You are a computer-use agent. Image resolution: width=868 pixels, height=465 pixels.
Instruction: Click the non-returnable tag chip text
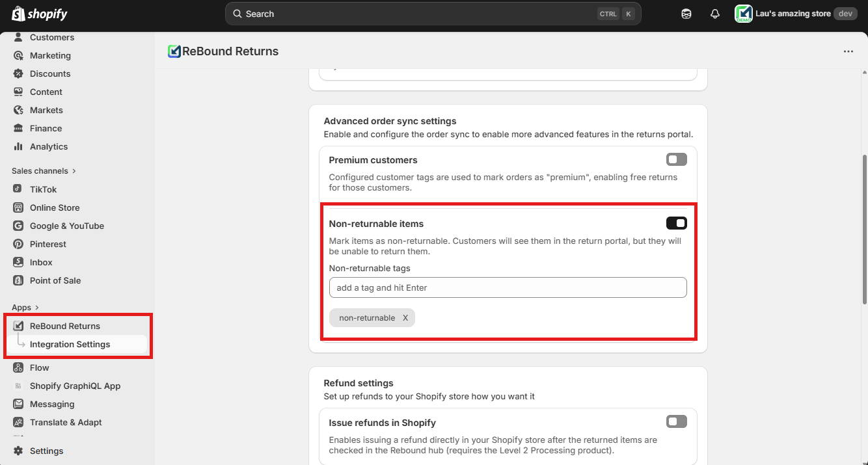pos(367,318)
